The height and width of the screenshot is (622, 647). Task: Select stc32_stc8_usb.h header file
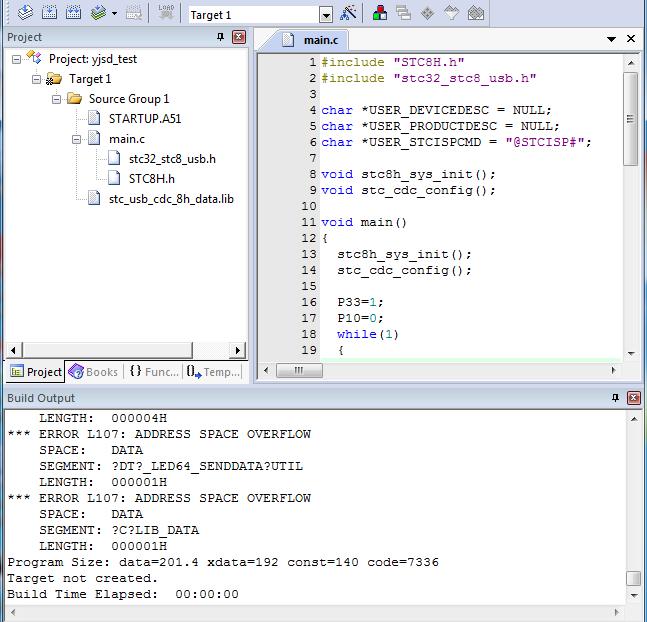click(172, 159)
